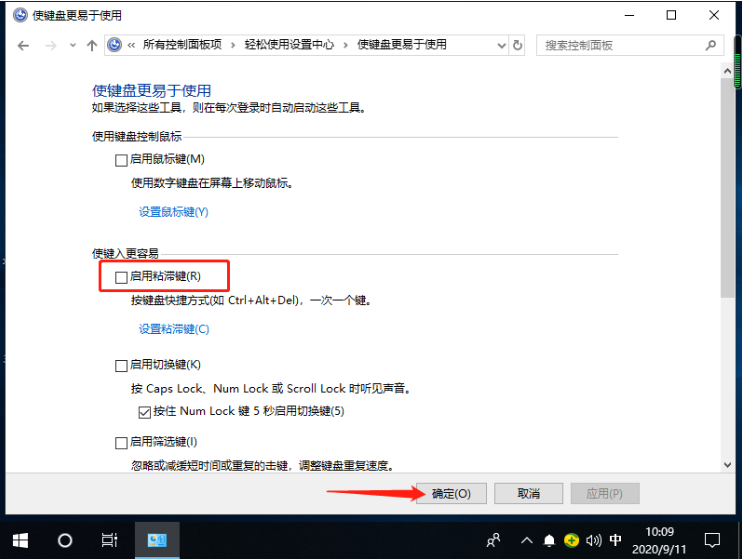Click the 取消 button

pos(529,494)
